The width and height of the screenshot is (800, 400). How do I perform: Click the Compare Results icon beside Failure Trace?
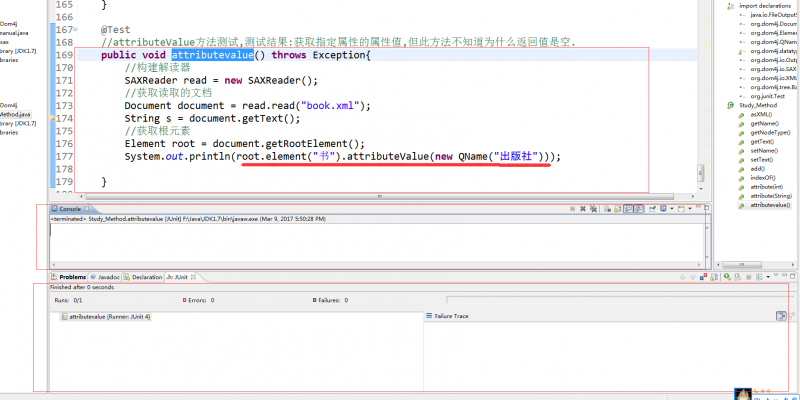pyautogui.click(x=783, y=315)
